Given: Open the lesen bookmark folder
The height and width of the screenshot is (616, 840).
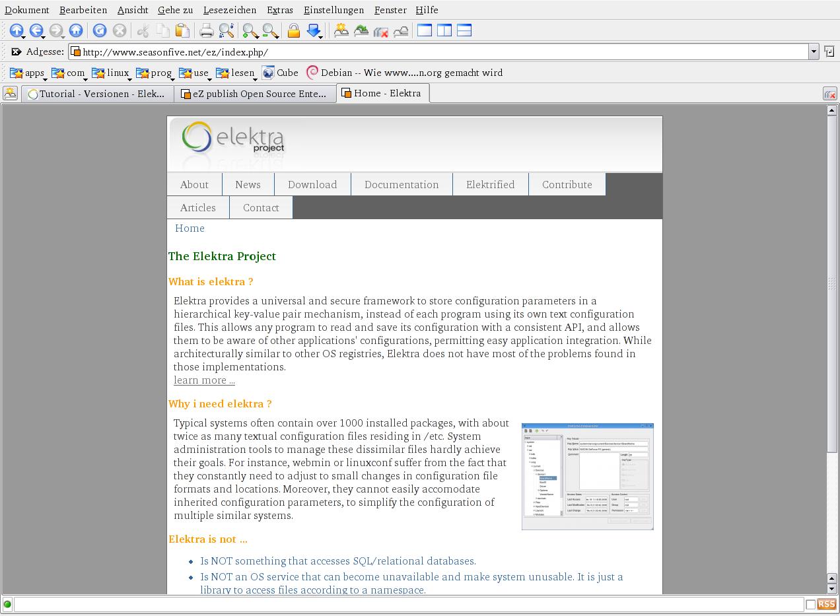Looking at the screenshot, I should coord(236,73).
